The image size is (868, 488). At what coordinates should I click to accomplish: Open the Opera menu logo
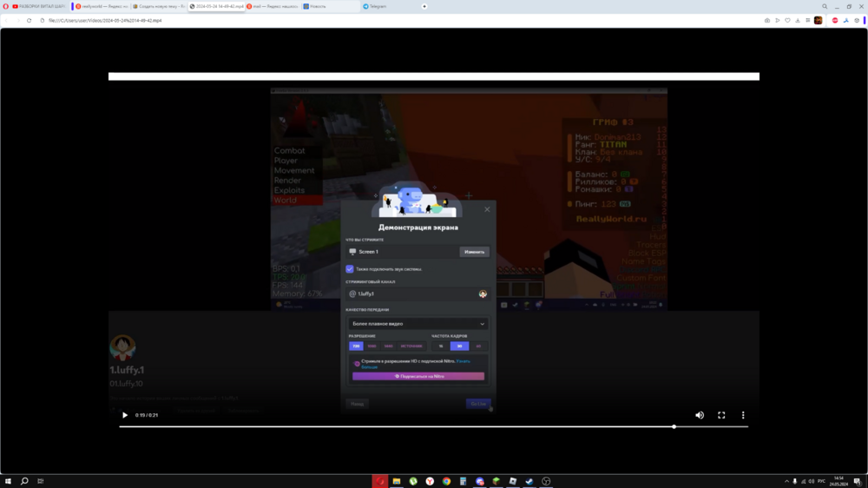tap(5, 6)
